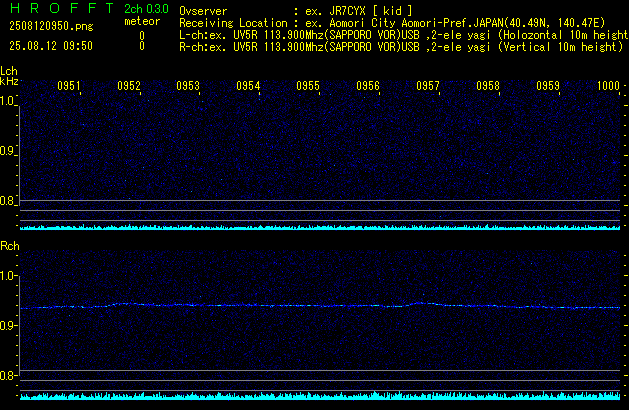Click the Lch 0.9 kHz axis label
The image size is (629, 410).
click(7, 151)
